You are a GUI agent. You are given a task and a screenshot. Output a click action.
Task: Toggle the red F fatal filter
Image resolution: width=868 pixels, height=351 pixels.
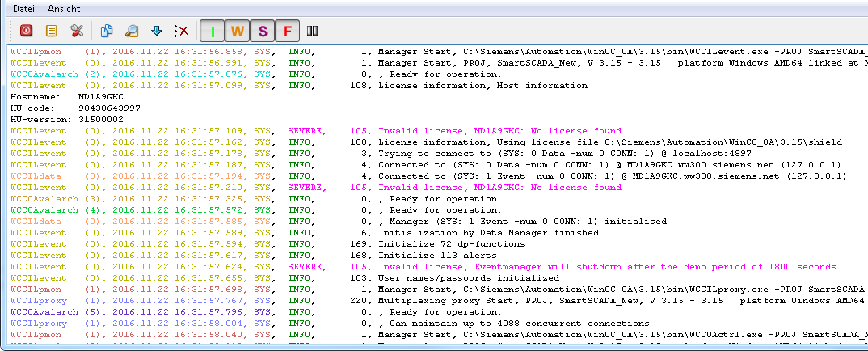(287, 31)
